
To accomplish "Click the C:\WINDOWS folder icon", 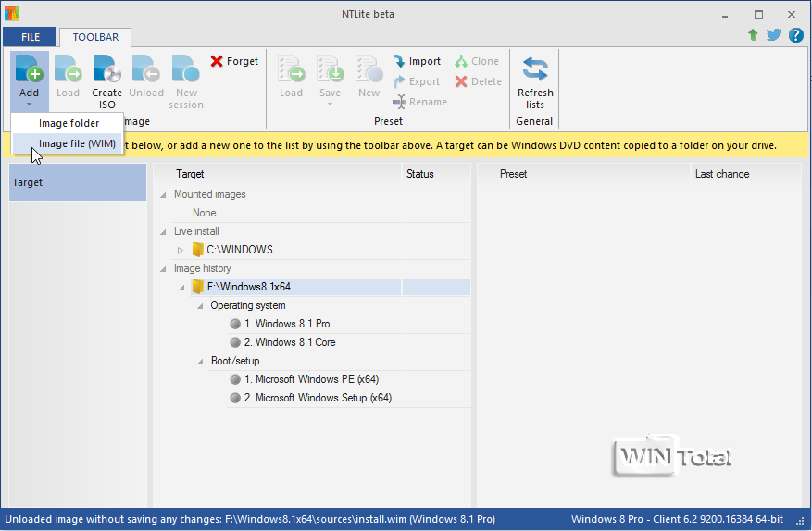I will (x=197, y=250).
